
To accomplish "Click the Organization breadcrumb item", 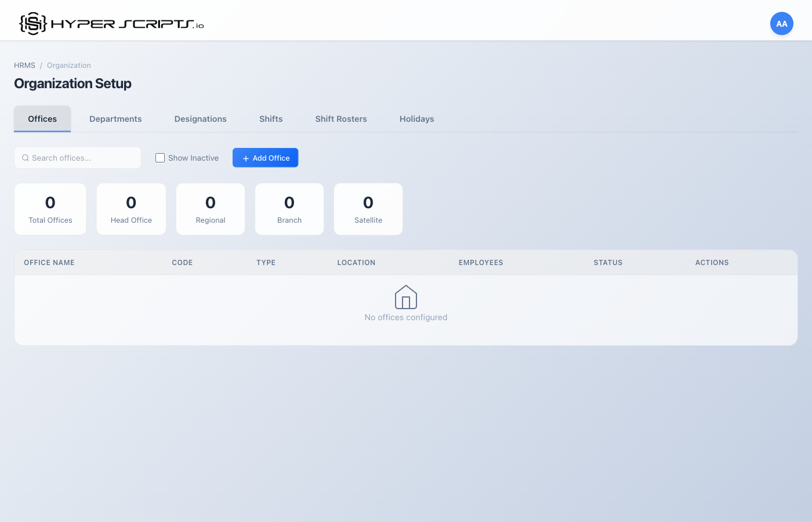I will point(69,65).
